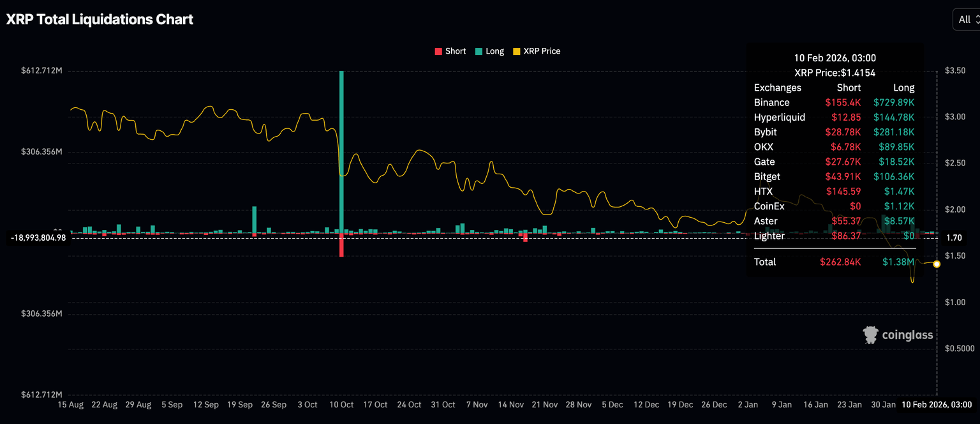Toggle the Short series legend label
Viewport: 980px width, 424px height.
click(x=456, y=51)
